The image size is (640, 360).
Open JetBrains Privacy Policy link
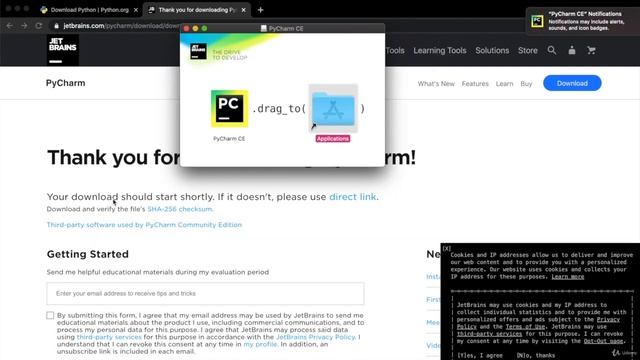point(316,337)
